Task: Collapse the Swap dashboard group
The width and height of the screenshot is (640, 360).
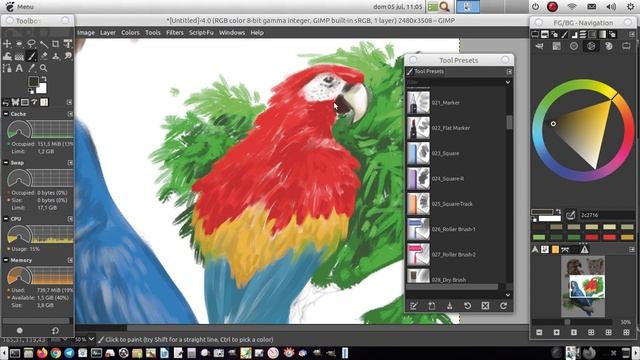Action: [6, 162]
